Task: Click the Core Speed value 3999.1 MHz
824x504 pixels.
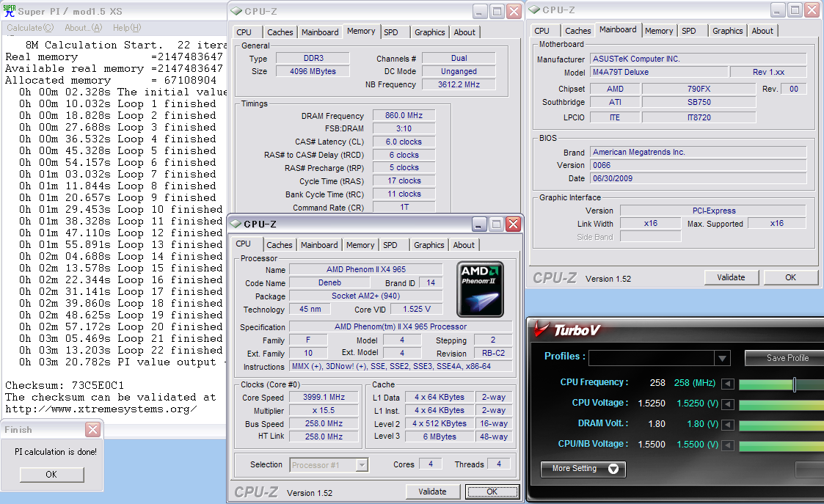Action: (324, 398)
